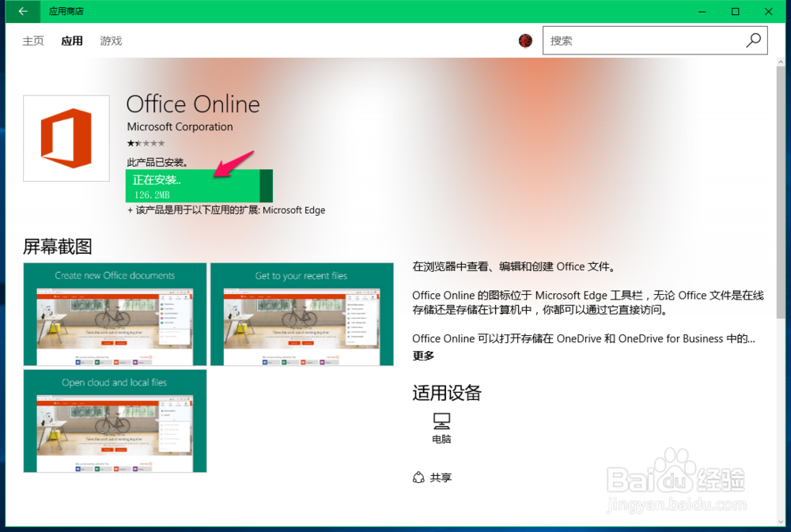Switch to the 游戏 tab
791x532 pixels.
click(111, 41)
